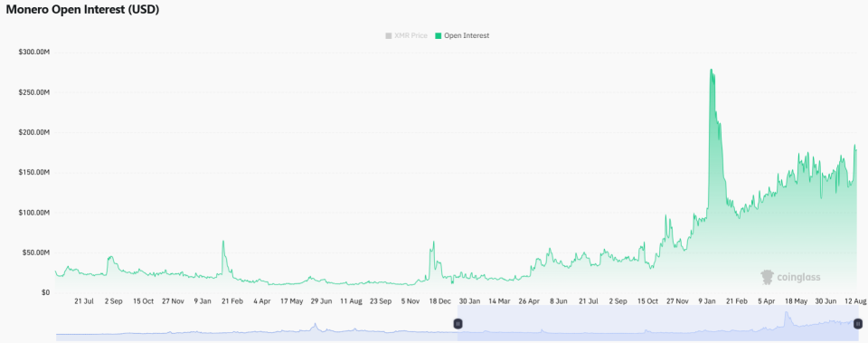This screenshot has width=868, height=343.
Task: Click the 21 Jul x-axis label at far left
Action: [x=84, y=301]
